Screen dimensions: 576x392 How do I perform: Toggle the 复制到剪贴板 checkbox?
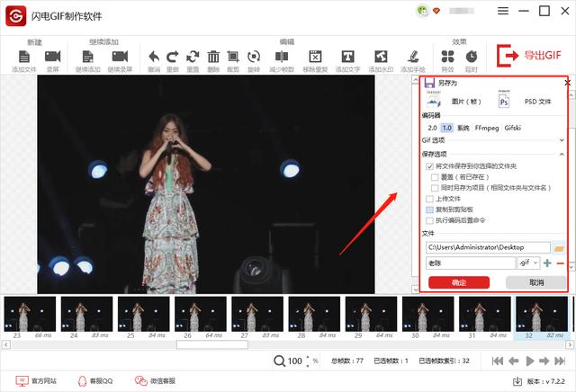click(x=429, y=209)
